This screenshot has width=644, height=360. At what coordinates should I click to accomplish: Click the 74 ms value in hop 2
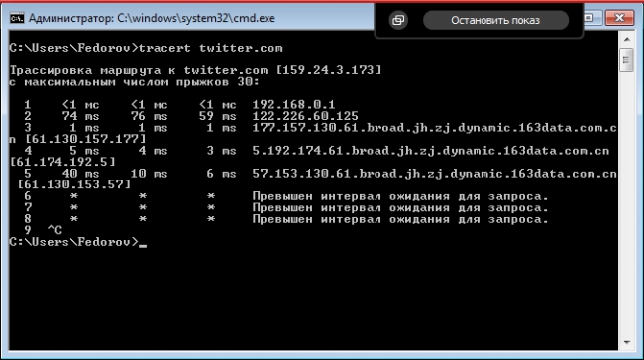click(80, 116)
